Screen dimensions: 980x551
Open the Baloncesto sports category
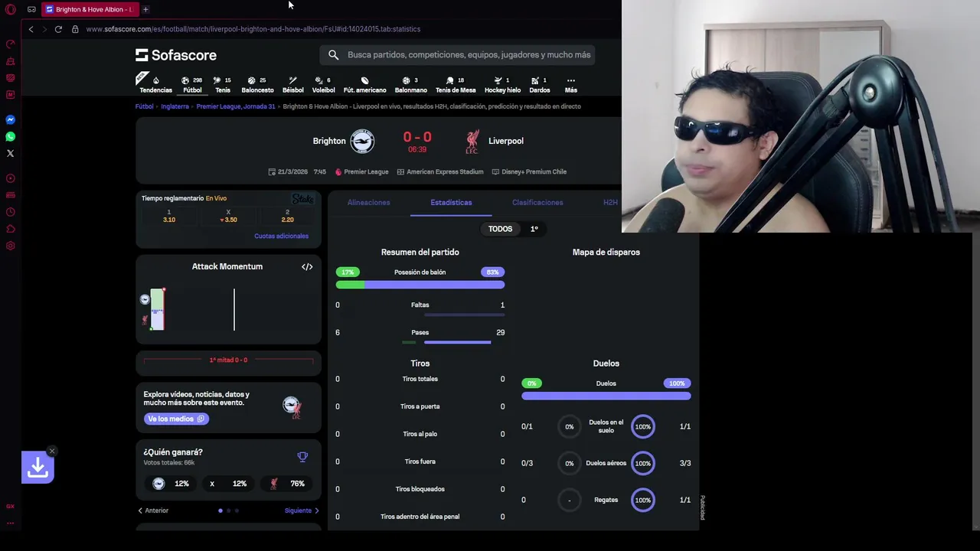[257, 84]
